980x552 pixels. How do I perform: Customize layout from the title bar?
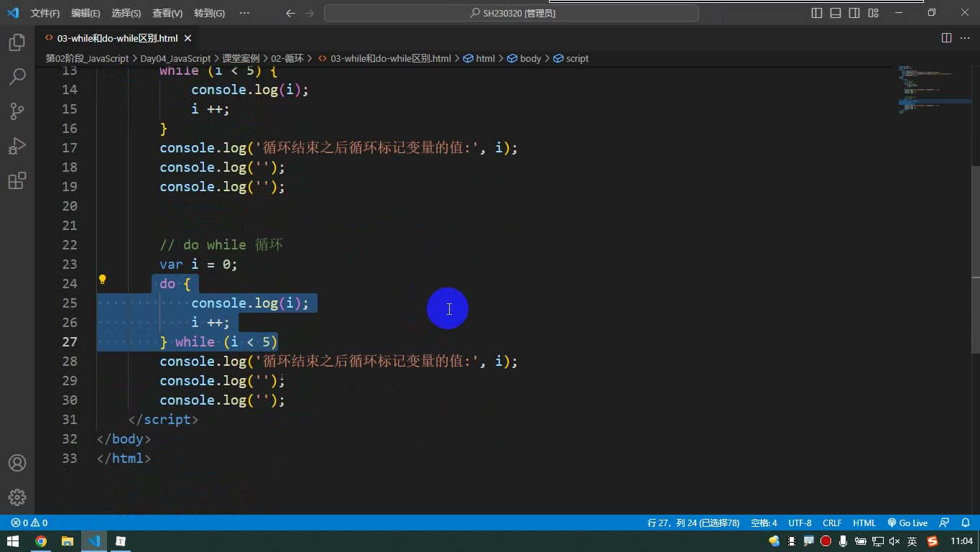(873, 13)
